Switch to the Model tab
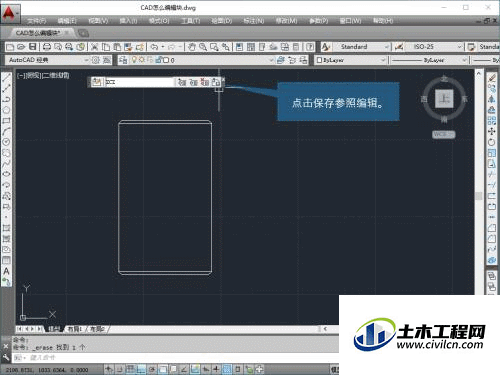 54,329
